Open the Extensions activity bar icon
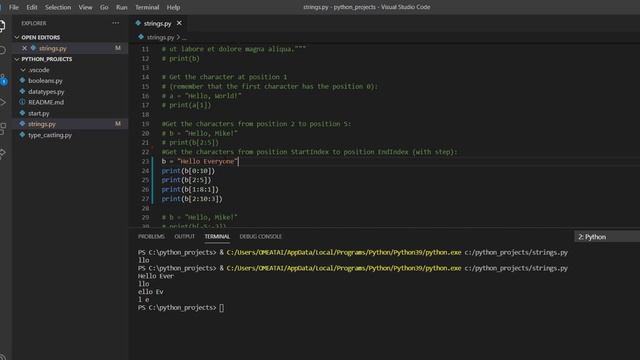640x360 pixels. point(2,128)
